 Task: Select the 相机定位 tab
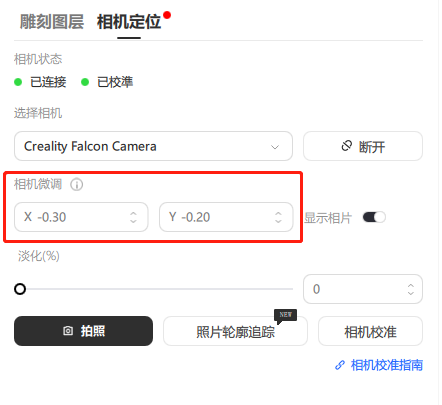(129, 22)
